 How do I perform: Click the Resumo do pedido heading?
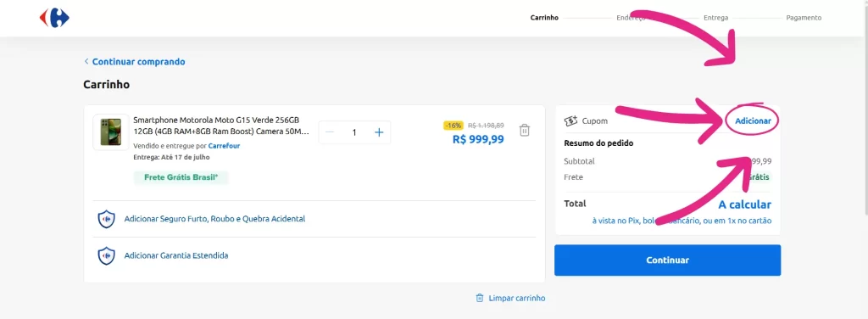click(598, 143)
